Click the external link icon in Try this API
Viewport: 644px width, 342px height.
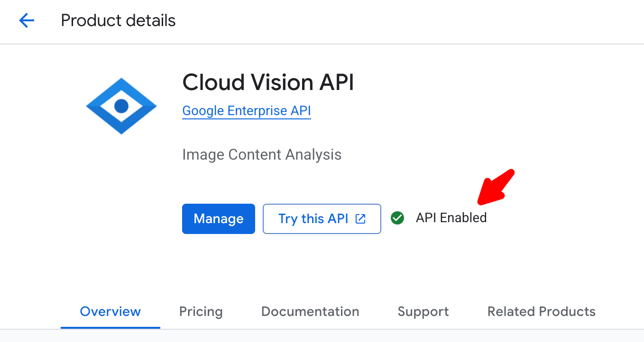tap(361, 219)
